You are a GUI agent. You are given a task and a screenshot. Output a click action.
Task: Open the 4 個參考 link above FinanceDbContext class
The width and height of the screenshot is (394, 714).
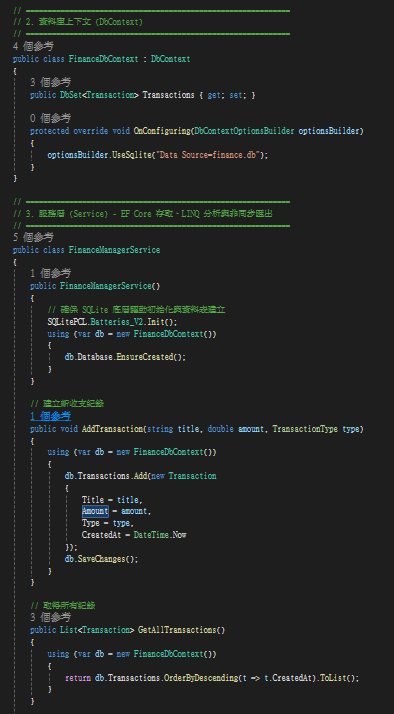pyautogui.click(x=33, y=46)
